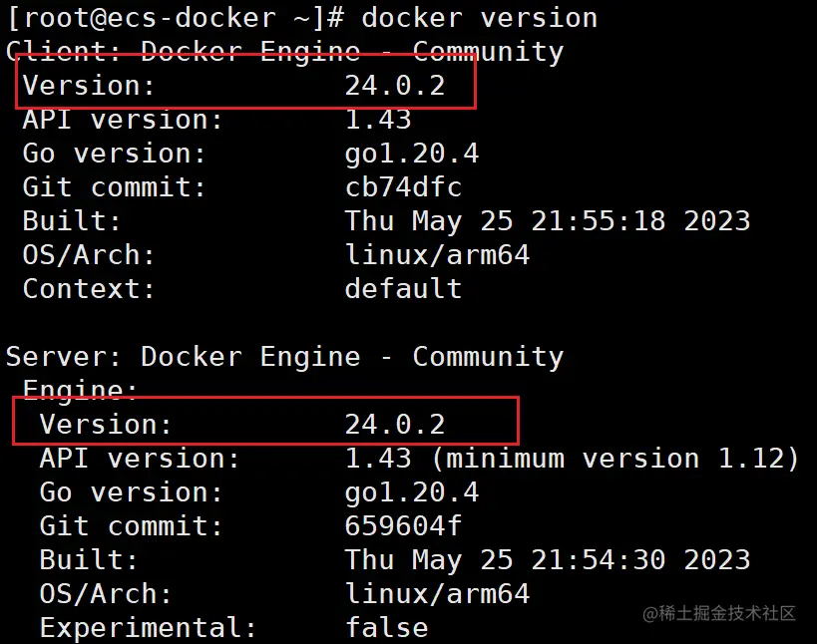
Task: Select the Context value "default"
Action: [x=403, y=289]
